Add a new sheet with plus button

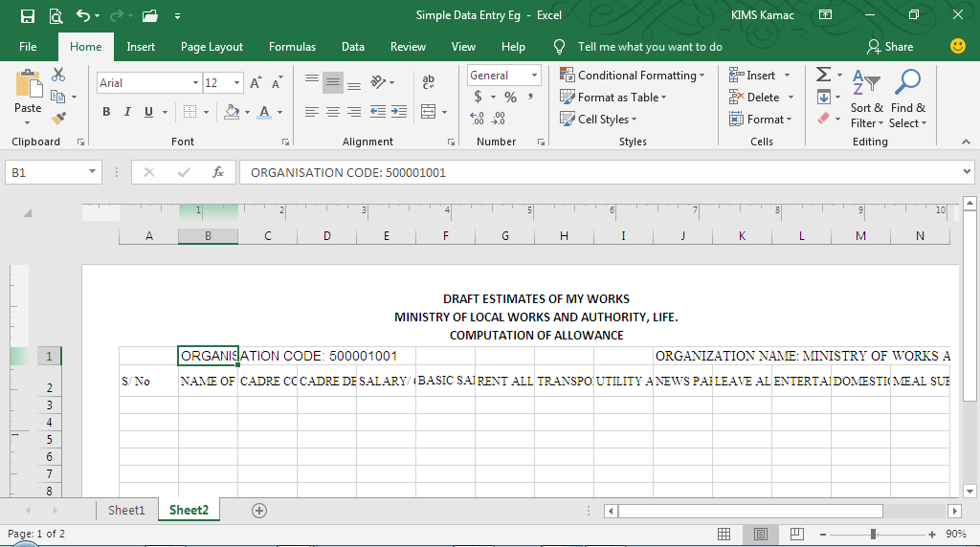(x=259, y=511)
